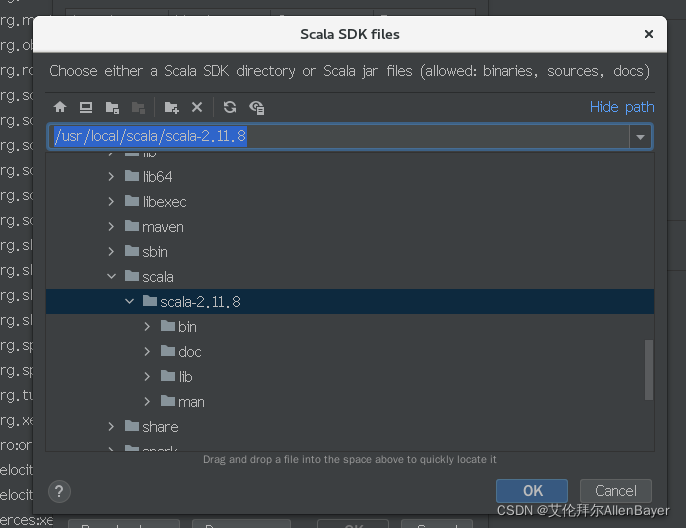The image size is (686, 528).
Task: Select the bin folder row
Action: tap(350, 327)
